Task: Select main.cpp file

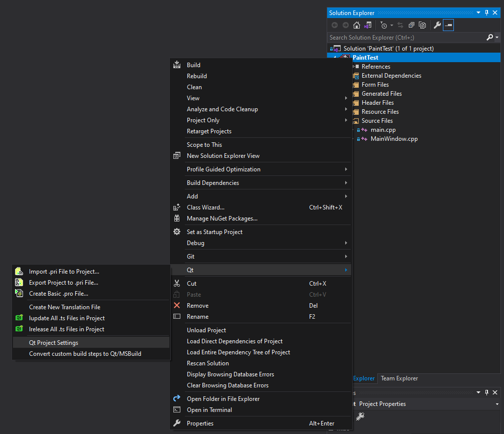Action: (x=383, y=130)
